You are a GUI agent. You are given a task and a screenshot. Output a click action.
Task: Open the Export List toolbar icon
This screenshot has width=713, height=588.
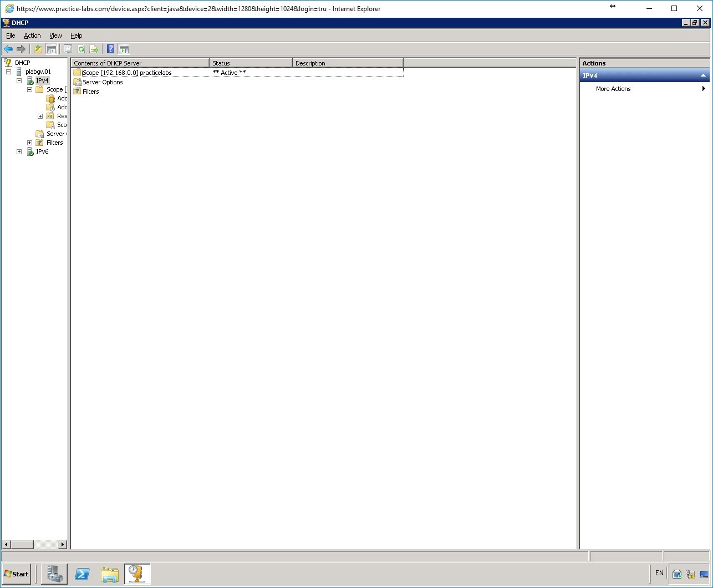click(x=94, y=49)
